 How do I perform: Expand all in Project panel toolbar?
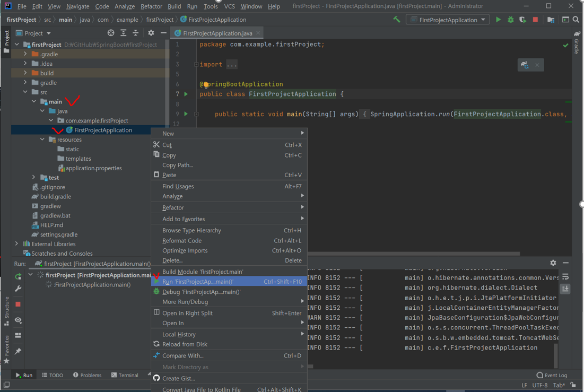click(123, 33)
